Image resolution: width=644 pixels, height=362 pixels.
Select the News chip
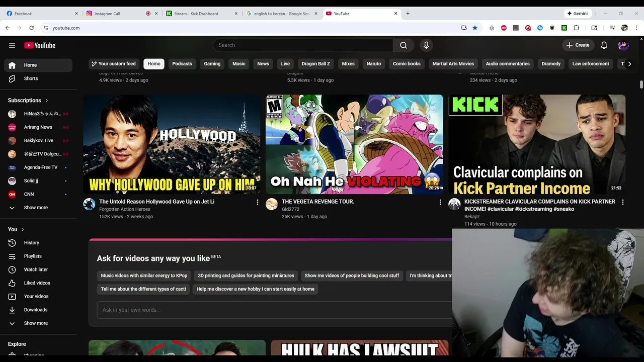[x=263, y=64]
